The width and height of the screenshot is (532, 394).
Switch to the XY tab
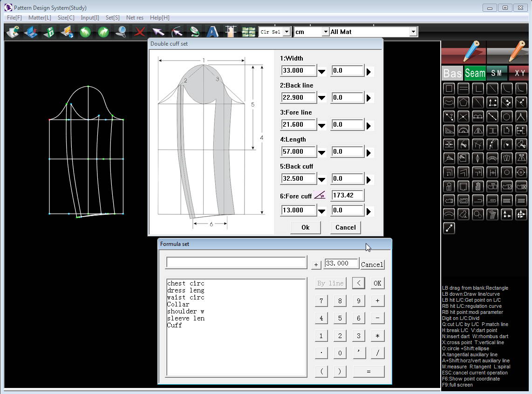click(x=519, y=73)
